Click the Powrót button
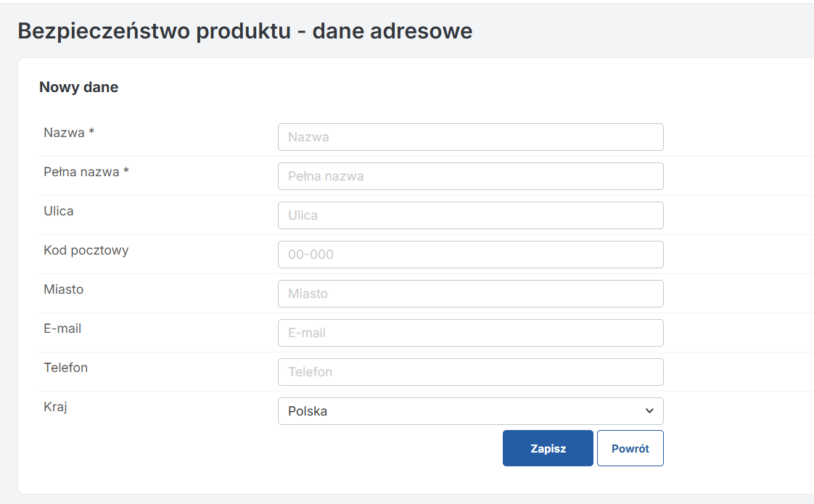 pyautogui.click(x=630, y=448)
